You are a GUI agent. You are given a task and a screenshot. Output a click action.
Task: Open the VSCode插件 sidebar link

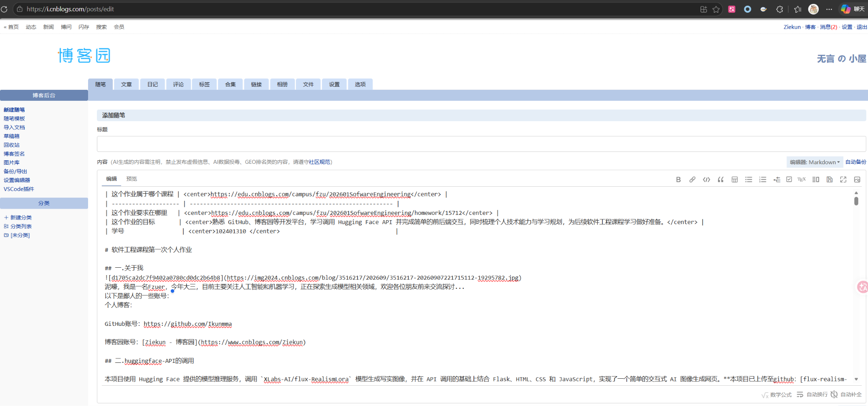19,189
